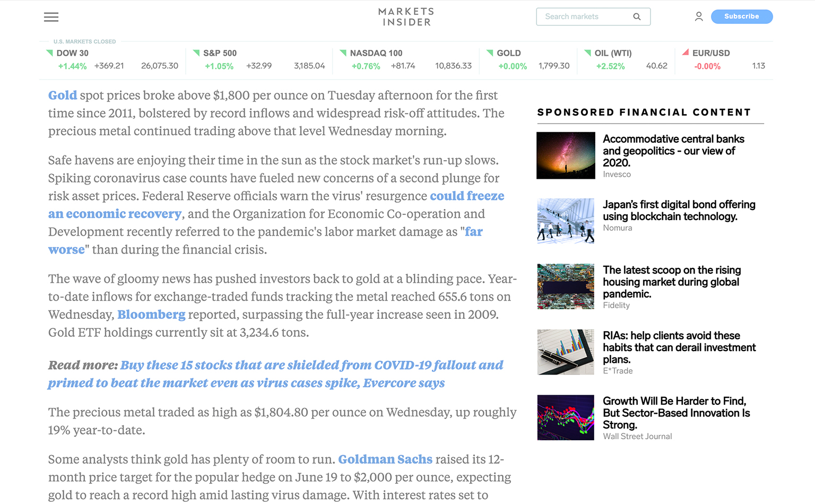Click the DOW 30 green arrow indicator

(x=49, y=53)
